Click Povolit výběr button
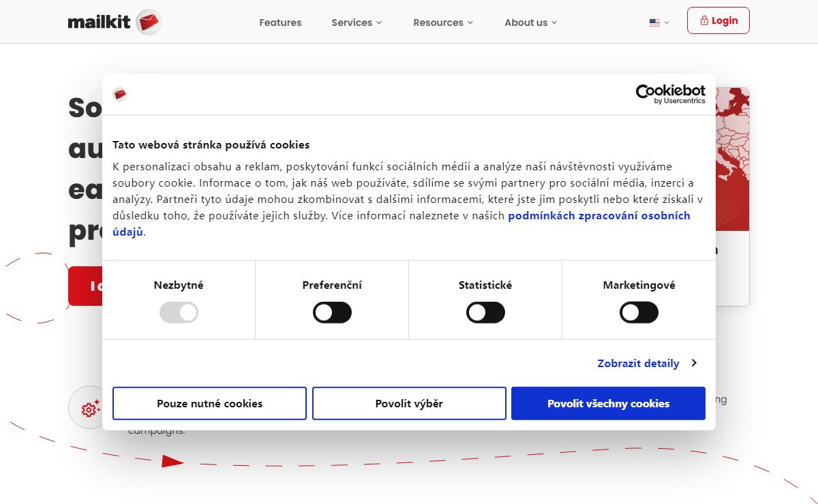 pos(409,403)
